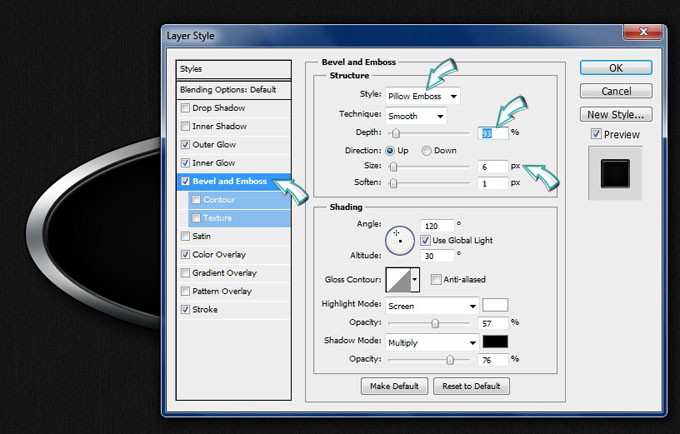Uncheck the Outer Glow effect

pos(185,144)
